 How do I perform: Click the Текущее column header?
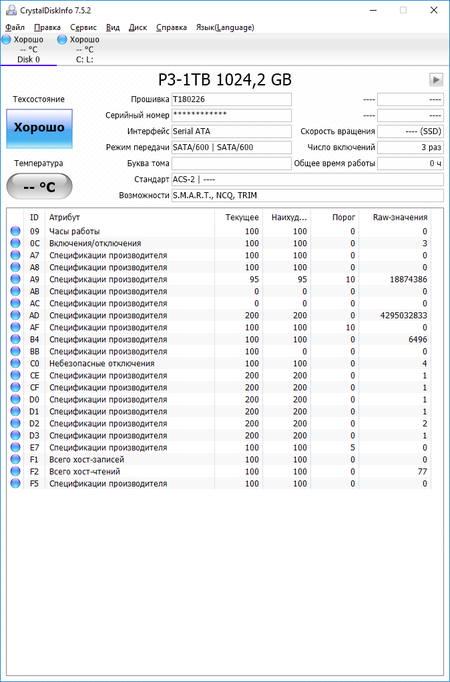[239, 217]
